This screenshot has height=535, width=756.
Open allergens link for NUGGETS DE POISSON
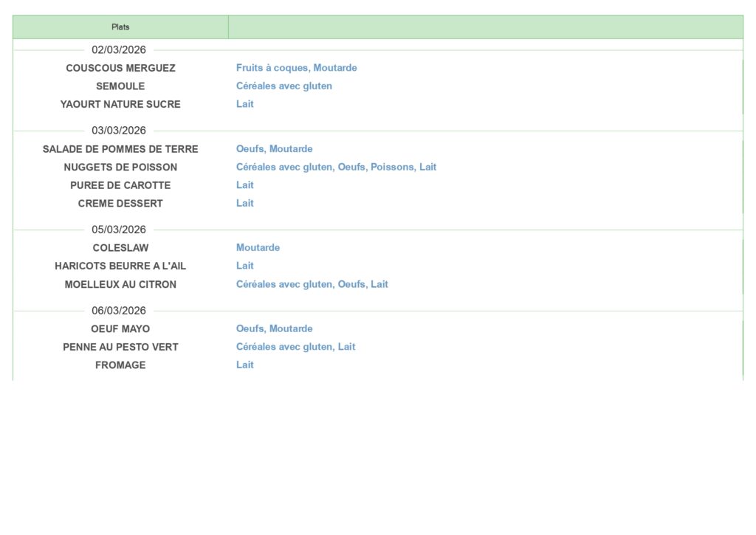(x=336, y=167)
